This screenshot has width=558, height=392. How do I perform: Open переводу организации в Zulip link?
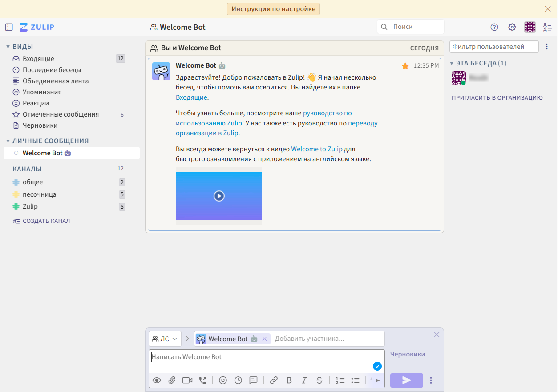click(277, 128)
